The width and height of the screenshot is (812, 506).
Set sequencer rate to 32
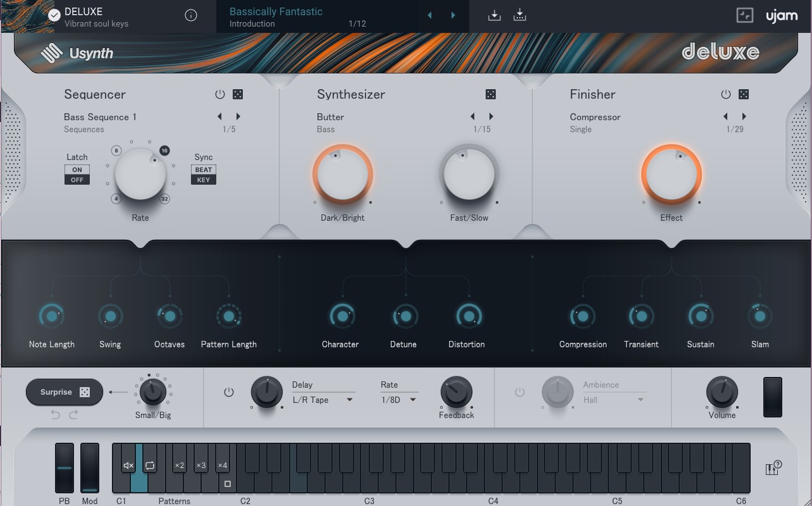[164, 199]
